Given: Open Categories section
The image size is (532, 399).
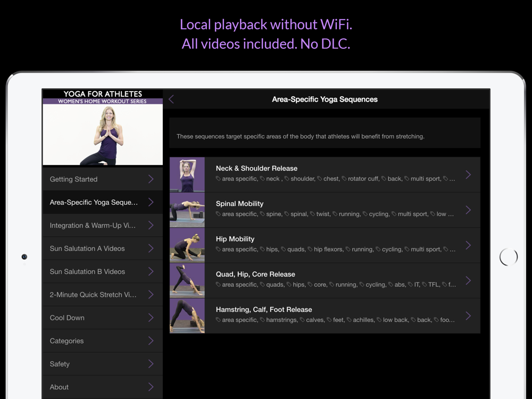Looking at the screenshot, I should 103,340.
